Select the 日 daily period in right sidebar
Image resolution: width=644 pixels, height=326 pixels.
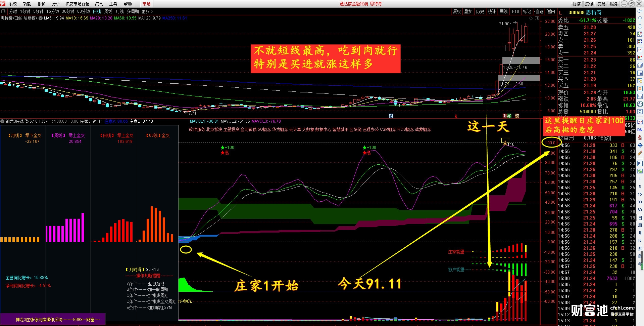tap(640, 218)
